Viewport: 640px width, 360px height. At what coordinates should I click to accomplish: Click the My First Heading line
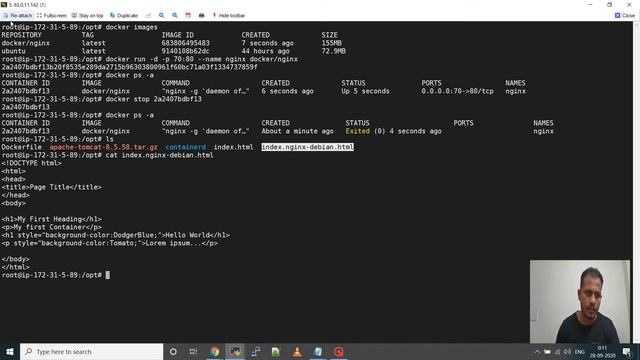pos(51,219)
